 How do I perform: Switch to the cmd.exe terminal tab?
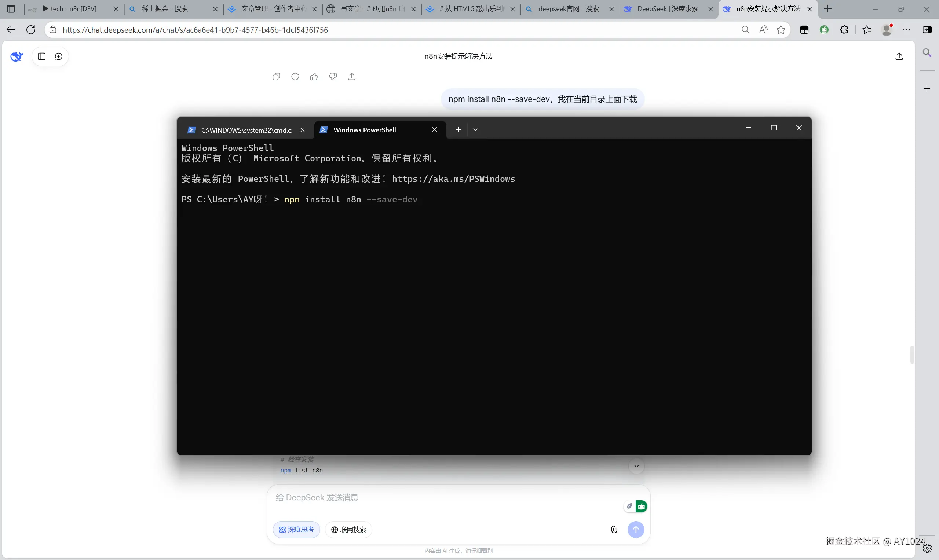coord(246,130)
